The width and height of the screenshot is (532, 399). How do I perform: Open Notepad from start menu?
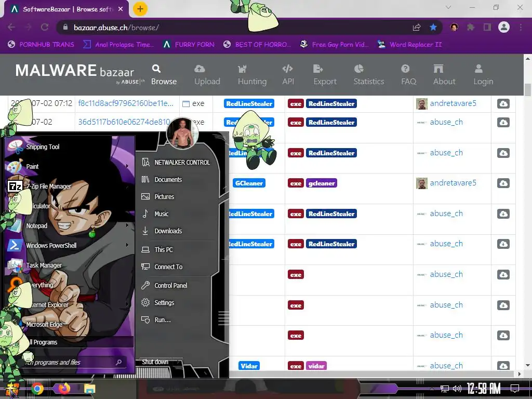point(37,225)
